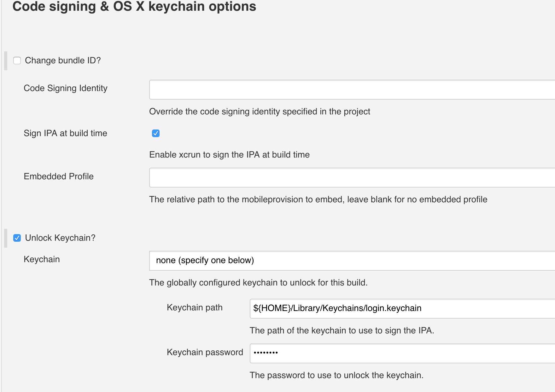The width and height of the screenshot is (555, 392).
Task: Click the "Code signing & OS X keychain options" heading
Action: pos(134,7)
